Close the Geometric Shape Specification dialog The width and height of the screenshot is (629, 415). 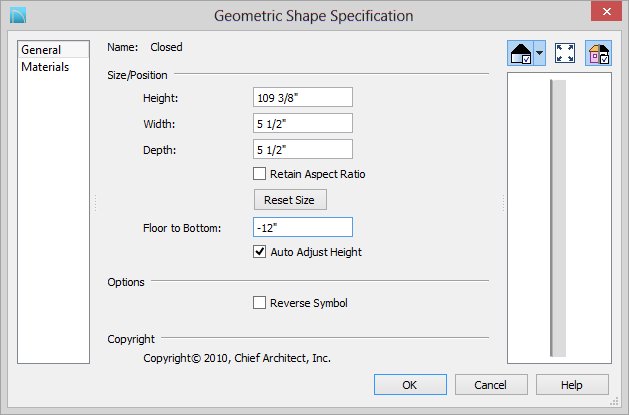(x=607, y=11)
